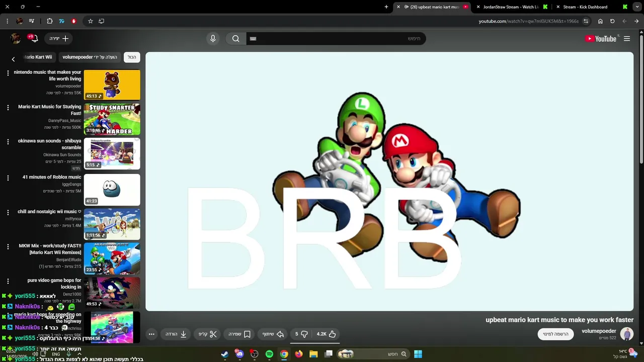Click the download button 'הורדה'

(176, 334)
